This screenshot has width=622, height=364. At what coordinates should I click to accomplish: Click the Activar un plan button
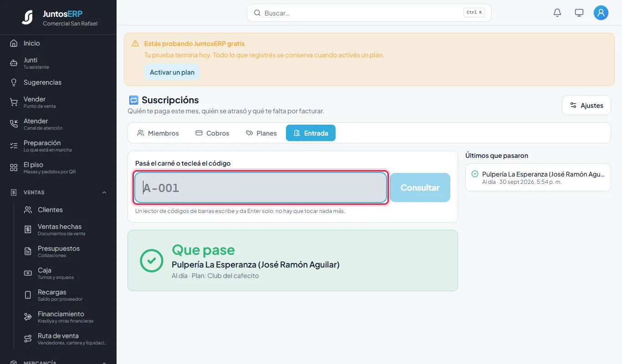pos(172,72)
